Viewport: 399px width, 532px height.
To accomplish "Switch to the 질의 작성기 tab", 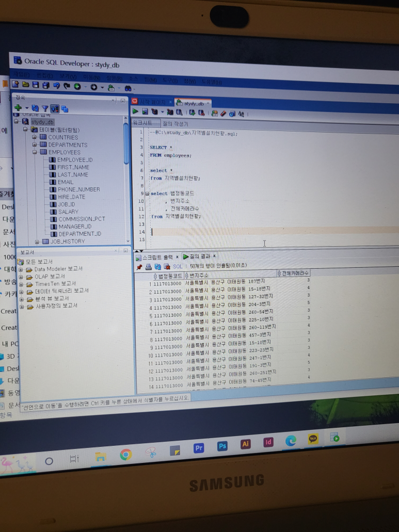I will [x=175, y=124].
